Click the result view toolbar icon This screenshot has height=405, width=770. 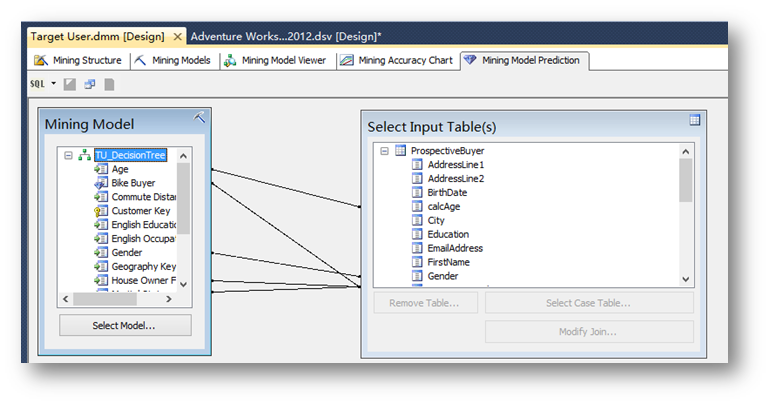(89, 84)
